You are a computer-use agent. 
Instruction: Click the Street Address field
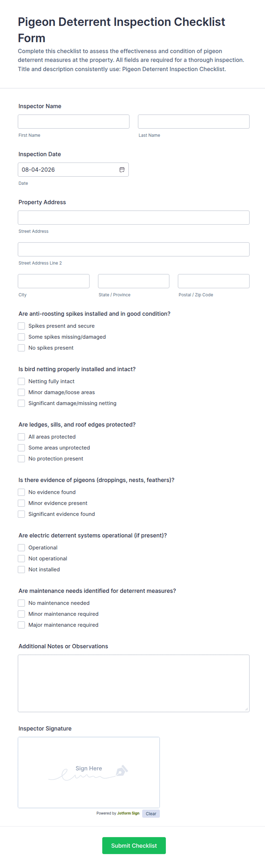[x=134, y=218]
